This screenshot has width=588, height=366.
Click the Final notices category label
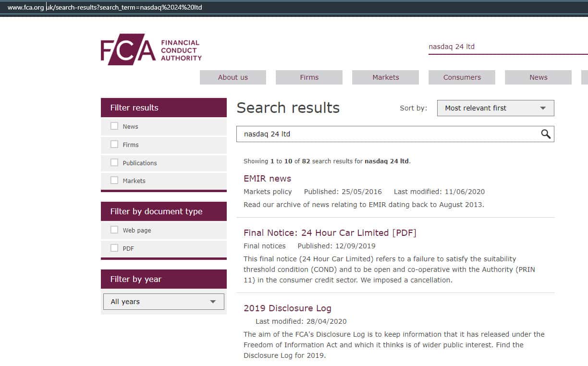click(x=265, y=246)
